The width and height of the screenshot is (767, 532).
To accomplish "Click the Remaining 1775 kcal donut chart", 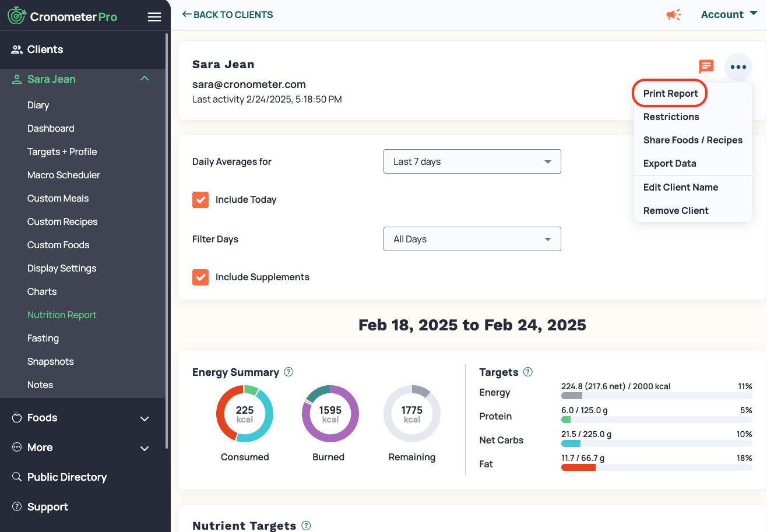I will coord(412,414).
